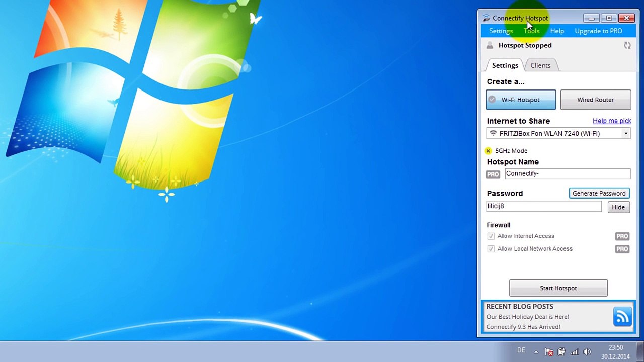Click the Hotspot Name input field
Viewport: 644px width, 362px height.
[567, 173]
